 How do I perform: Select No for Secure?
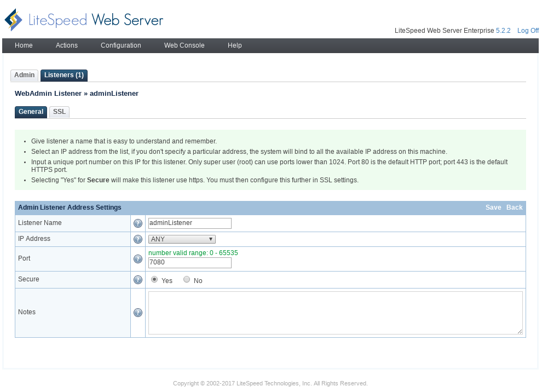187,279
